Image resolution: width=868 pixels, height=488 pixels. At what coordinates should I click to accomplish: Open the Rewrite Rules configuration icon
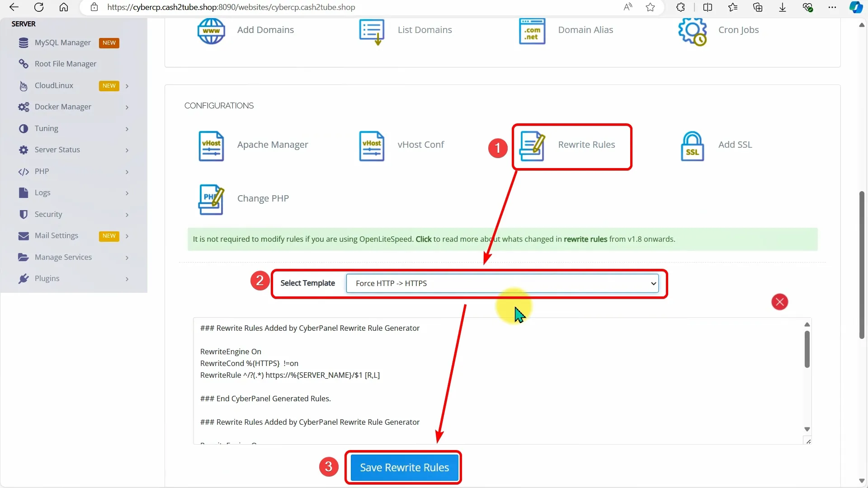click(x=532, y=145)
